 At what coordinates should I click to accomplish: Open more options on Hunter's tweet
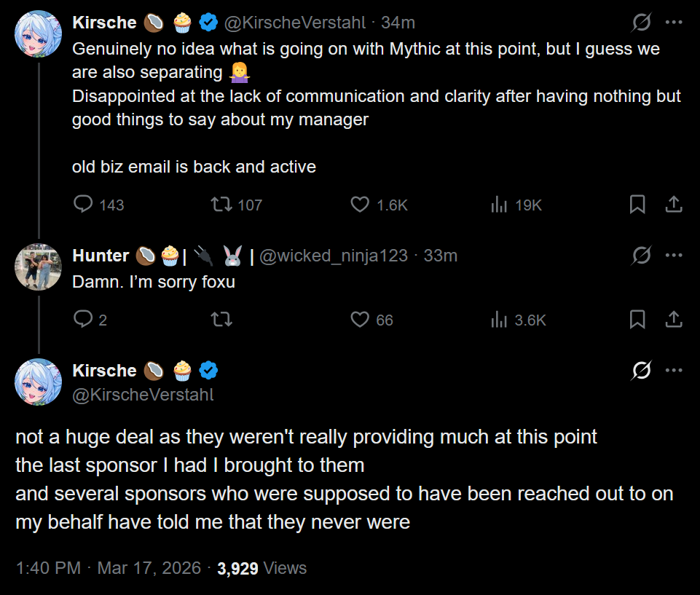coord(674,256)
